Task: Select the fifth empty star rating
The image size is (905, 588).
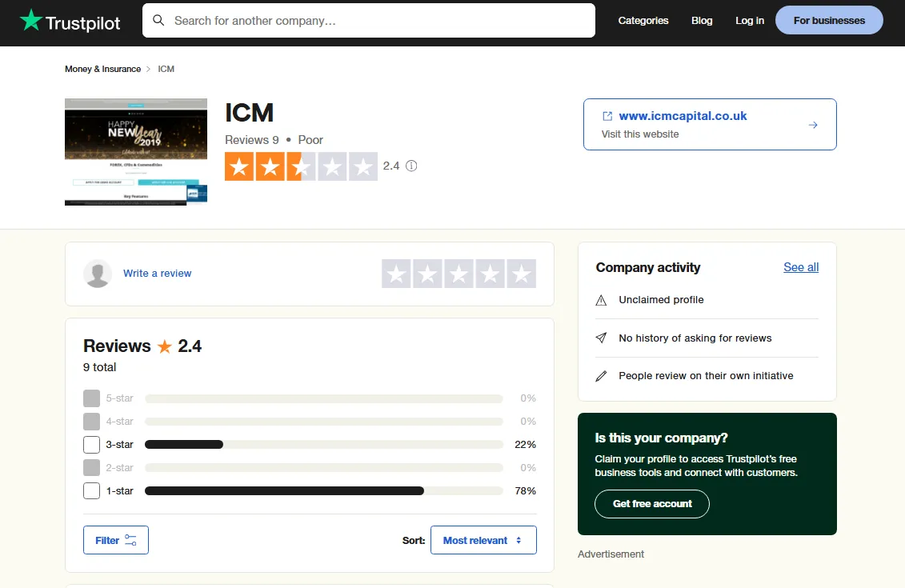Action: 521,274
